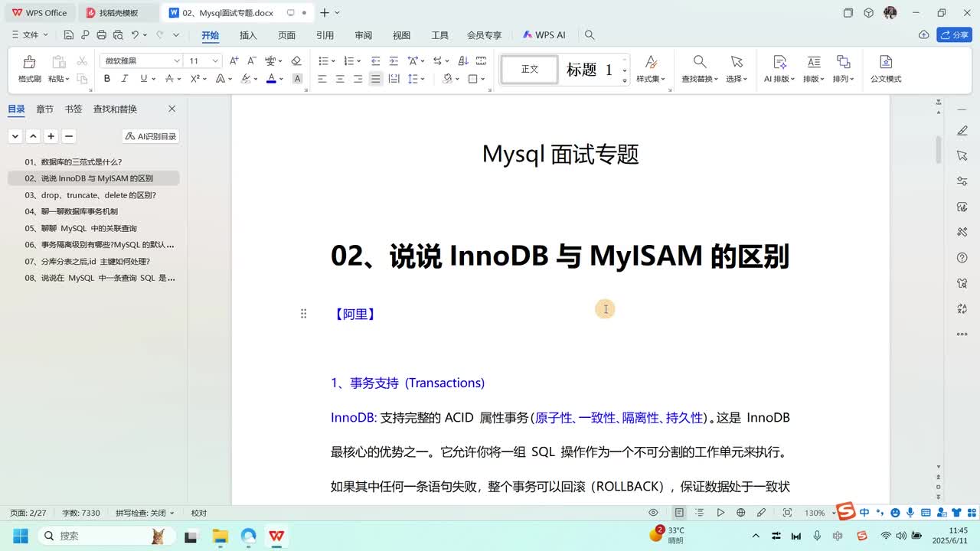Open zoom level 130% dropdown
The width and height of the screenshot is (980, 551).
818,513
